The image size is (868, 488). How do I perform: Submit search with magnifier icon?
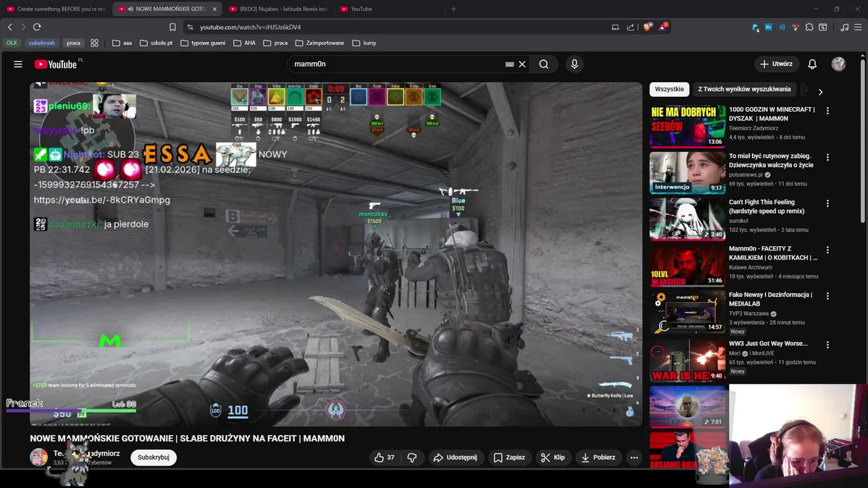544,64
